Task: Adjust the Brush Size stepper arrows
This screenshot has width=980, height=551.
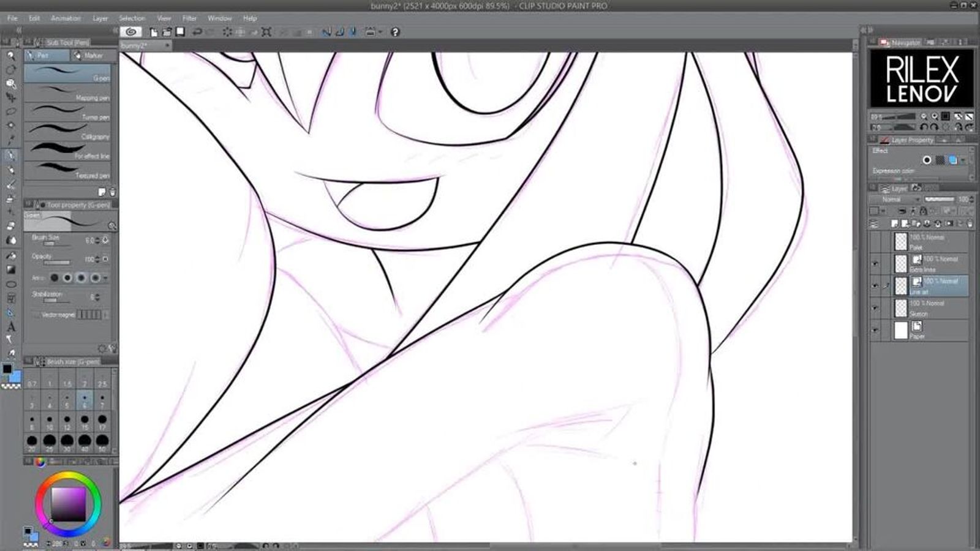Action: [x=98, y=241]
